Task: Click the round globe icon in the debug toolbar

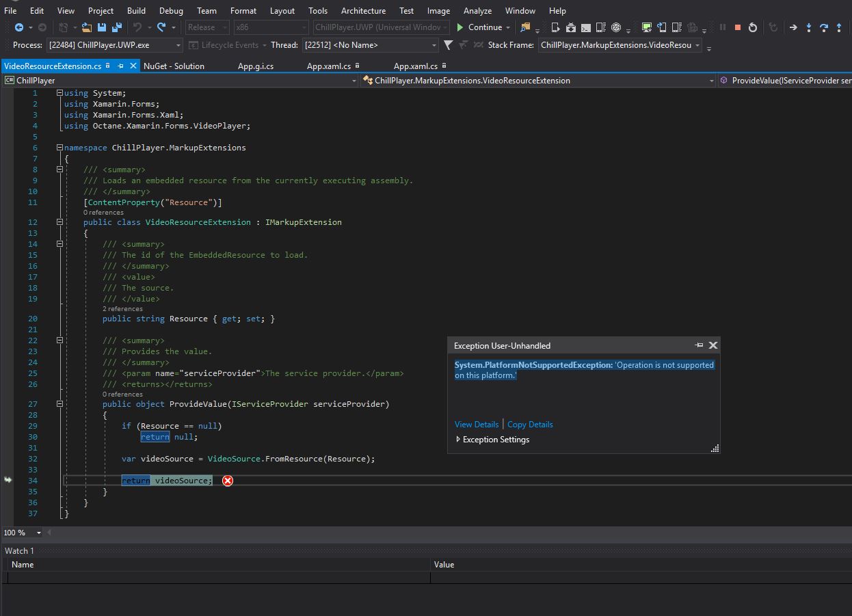Action: pos(616,27)
